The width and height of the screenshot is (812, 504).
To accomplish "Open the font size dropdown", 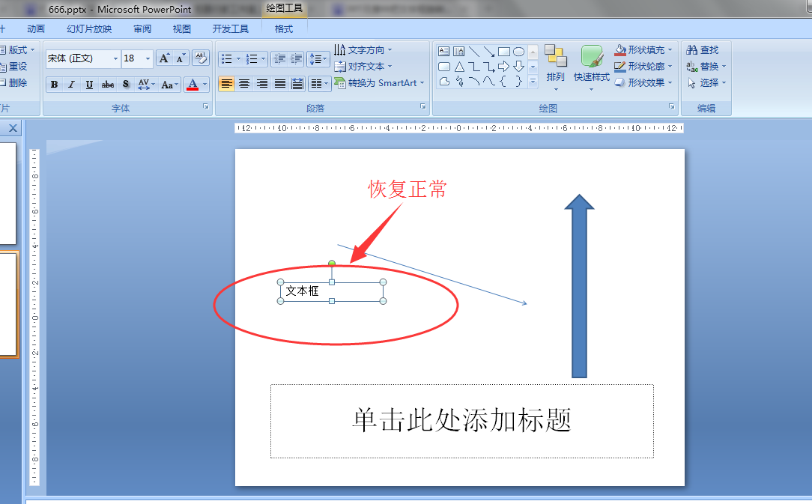I will 147,58.
